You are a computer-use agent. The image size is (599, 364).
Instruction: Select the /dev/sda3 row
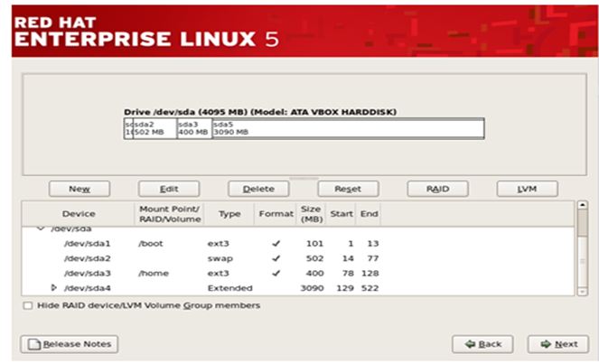[x=298, y=273]
